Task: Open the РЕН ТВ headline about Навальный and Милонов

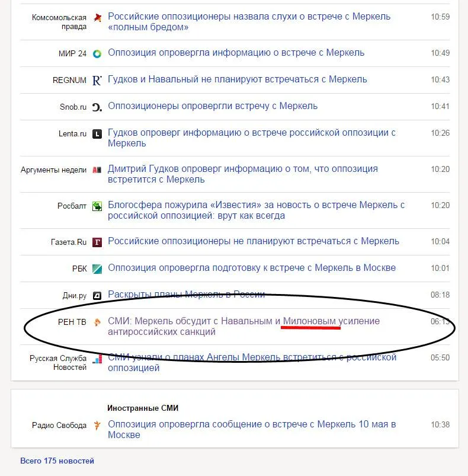Action: [x=244, y=327]
